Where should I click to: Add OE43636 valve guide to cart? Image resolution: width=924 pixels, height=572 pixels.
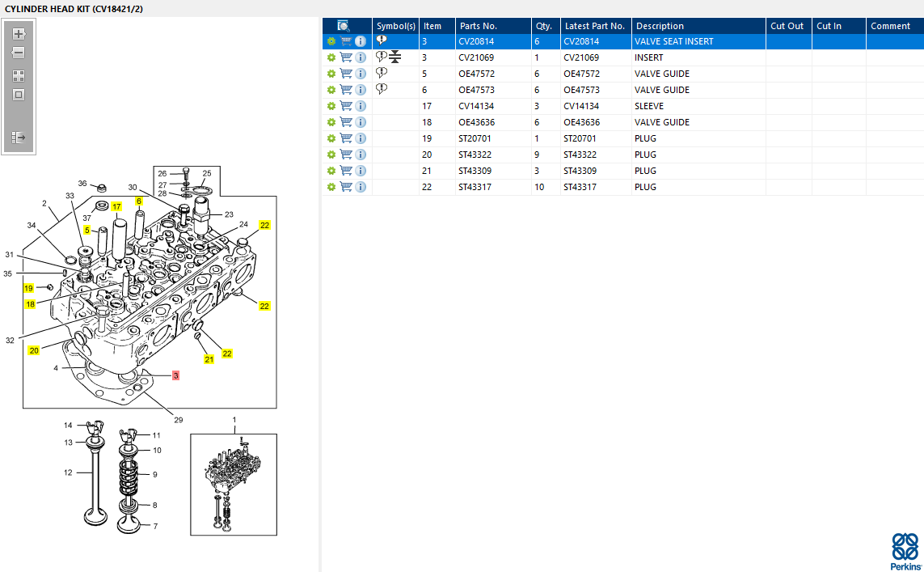(x=346, y=122)
